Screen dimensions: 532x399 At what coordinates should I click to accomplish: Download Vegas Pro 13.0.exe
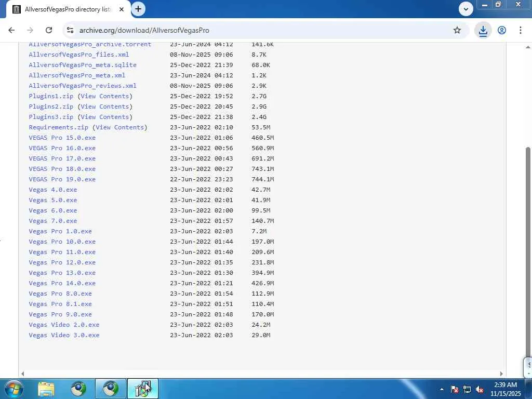click(62, 273)
